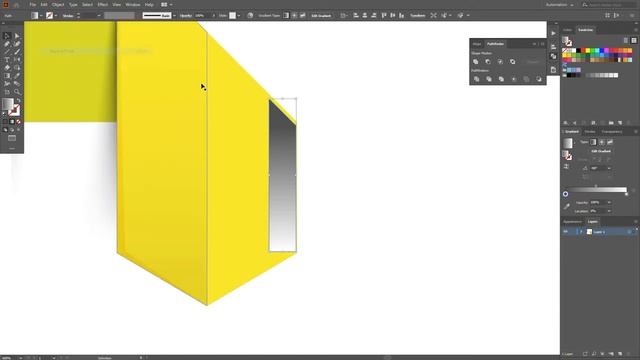This screenshot has height=360, width=640.
Task: Click the Minus Front icon in Pathfinder
Action: coord(488,62)
